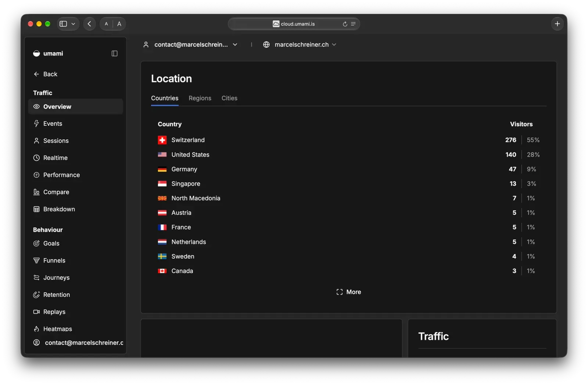
Task: Click the Switzerland country row
Action: (349, 140)
